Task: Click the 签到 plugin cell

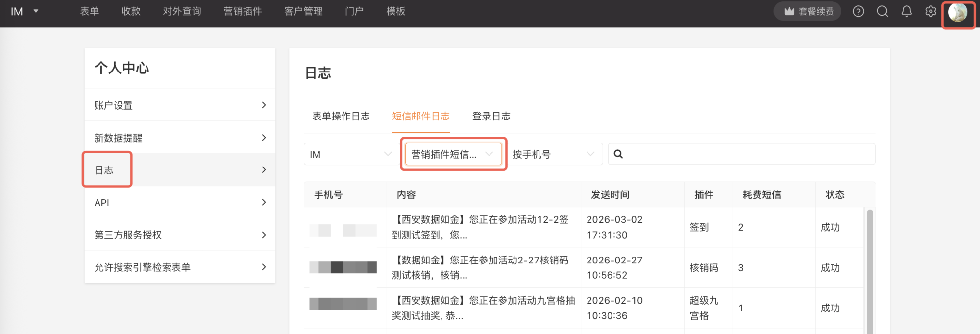Action: pyautogui.click(x=699, y=227)
